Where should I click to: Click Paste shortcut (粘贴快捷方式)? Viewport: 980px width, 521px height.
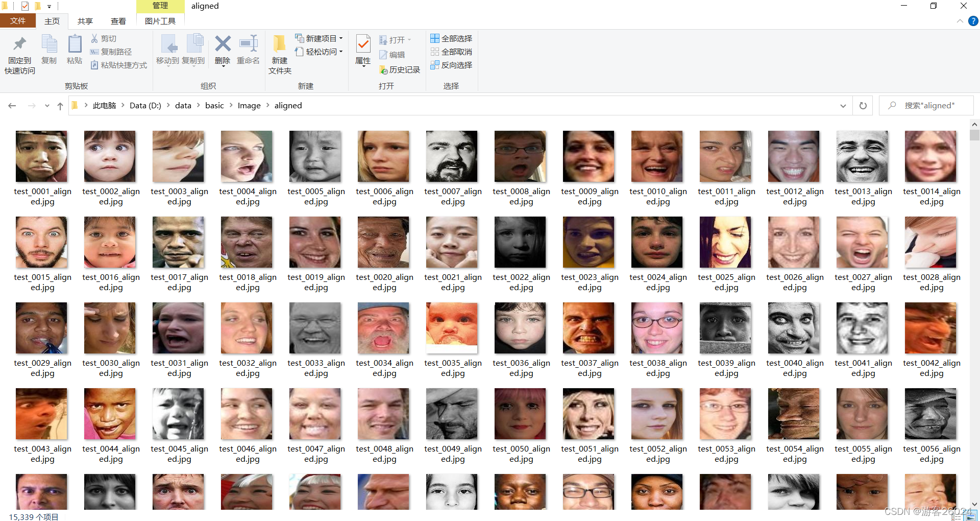pos(118,65)
